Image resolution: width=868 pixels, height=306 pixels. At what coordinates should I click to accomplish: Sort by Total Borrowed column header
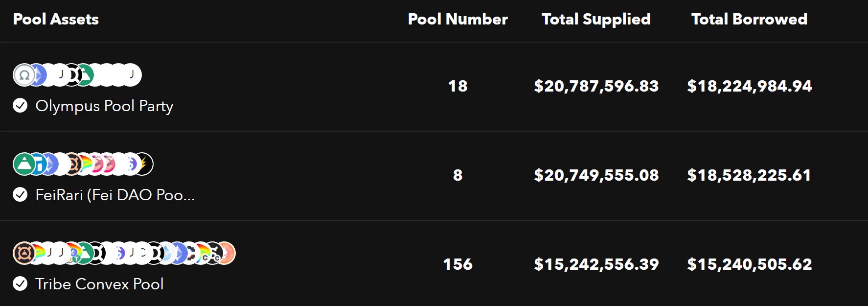tap(749, 19)
